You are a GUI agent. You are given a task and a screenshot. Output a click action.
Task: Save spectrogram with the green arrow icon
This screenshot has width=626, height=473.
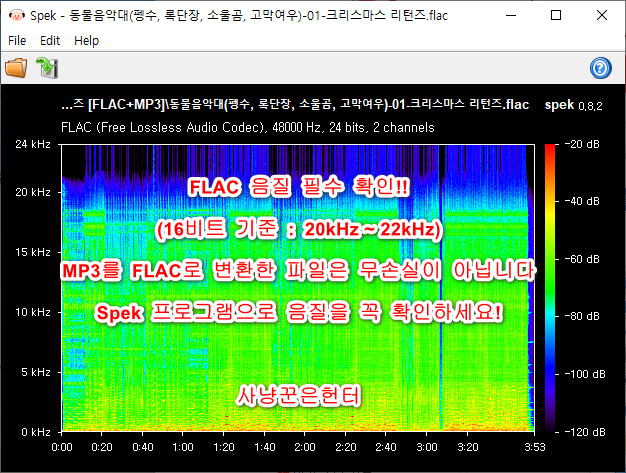(x=47, y=67)
